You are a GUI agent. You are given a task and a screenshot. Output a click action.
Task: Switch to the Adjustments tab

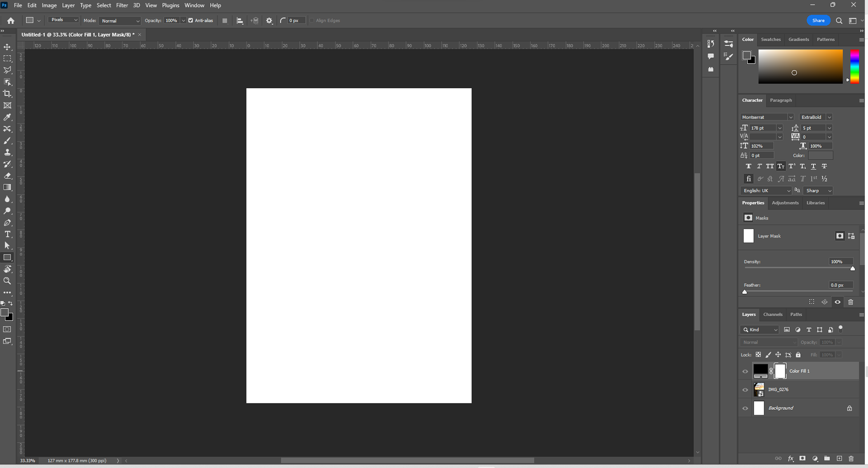point(785,203)
